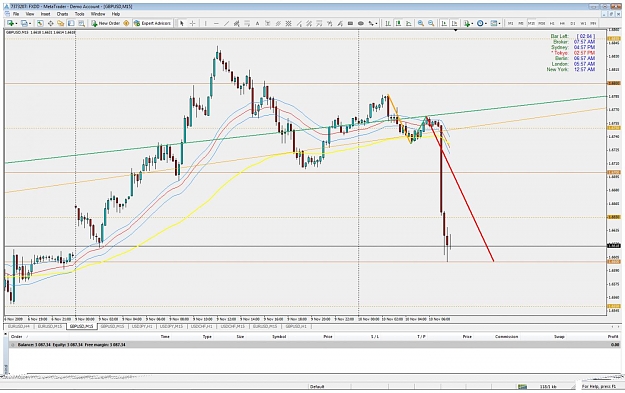Expand the New Chart dropdown arrow
Viewport: 625px width, 393px height.
click(x=16, y=24)
